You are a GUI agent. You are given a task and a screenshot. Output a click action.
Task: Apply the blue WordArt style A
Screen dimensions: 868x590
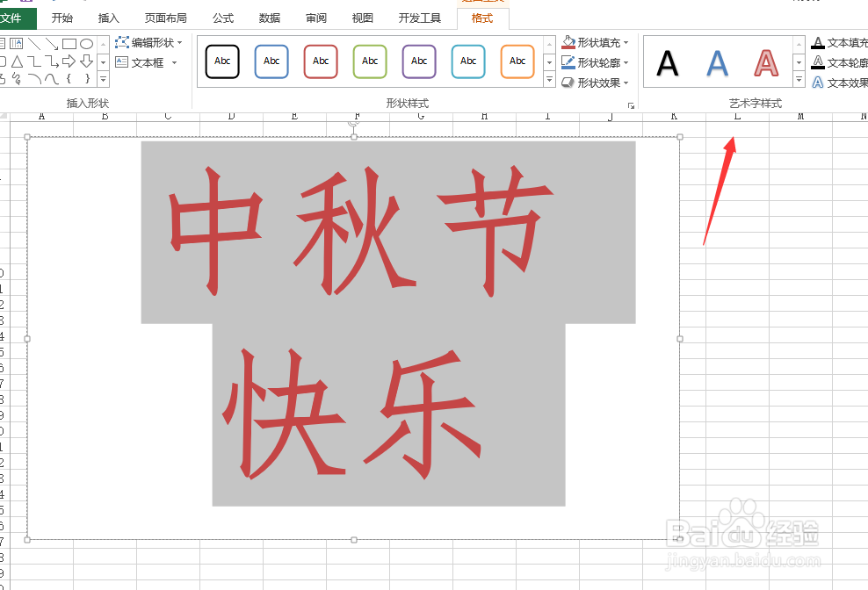(717, 63)
